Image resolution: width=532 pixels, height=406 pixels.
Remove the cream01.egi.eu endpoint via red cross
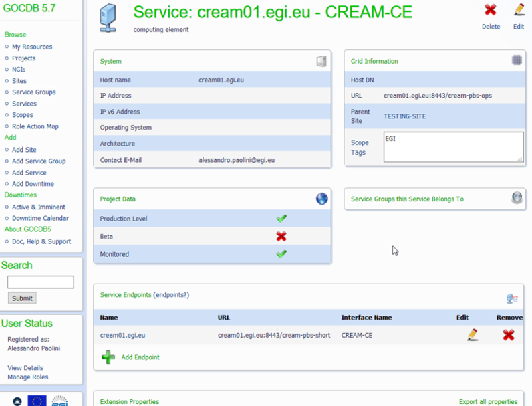pos(508,335)
